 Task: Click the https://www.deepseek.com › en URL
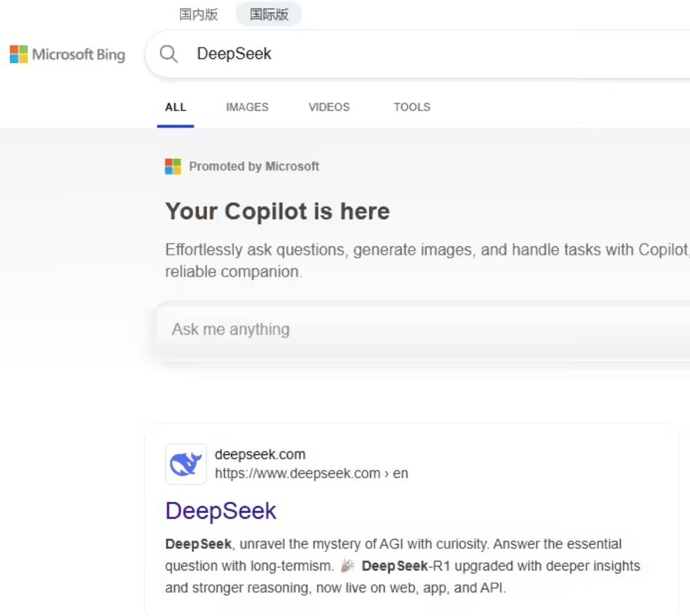tap(311, 473)
